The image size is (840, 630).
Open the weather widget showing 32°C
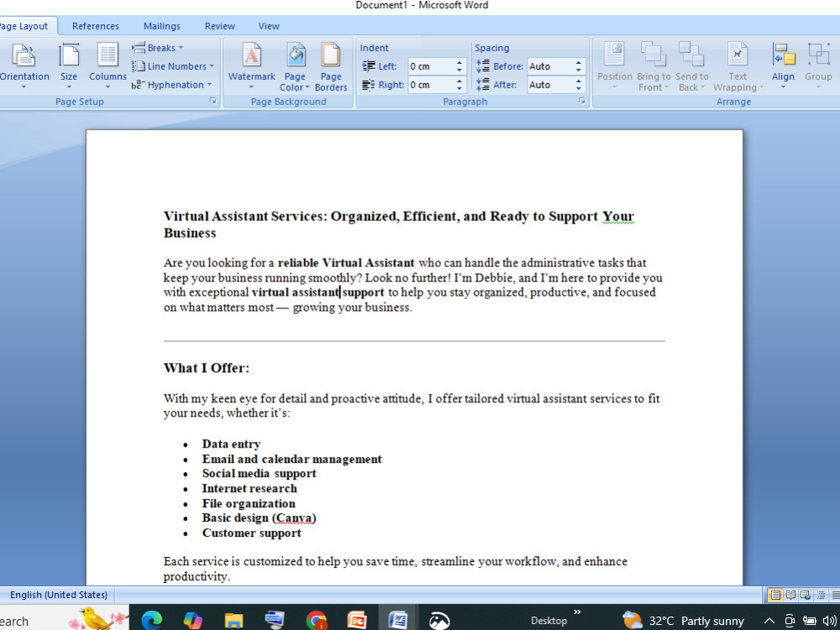682,621
